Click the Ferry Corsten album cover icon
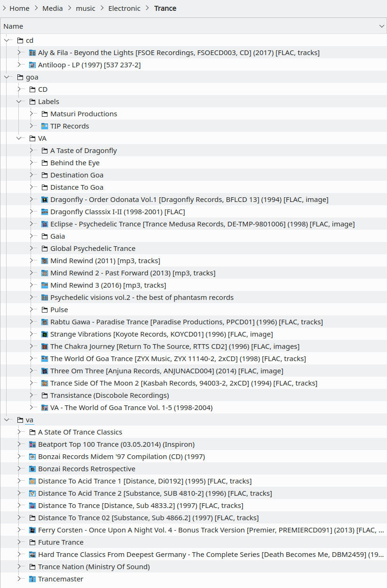387x588 pixels. [32, 530]
